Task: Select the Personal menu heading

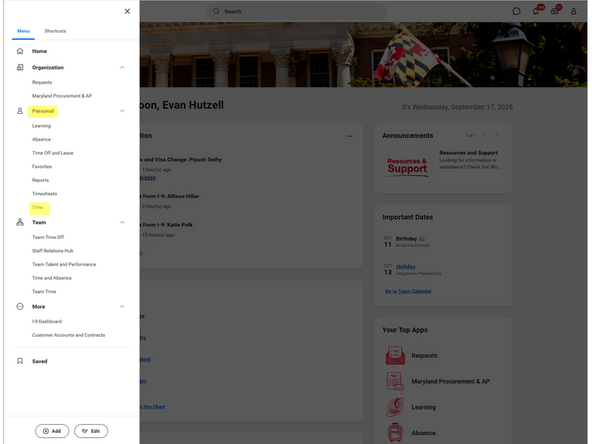Action: (x=43, y=111)
